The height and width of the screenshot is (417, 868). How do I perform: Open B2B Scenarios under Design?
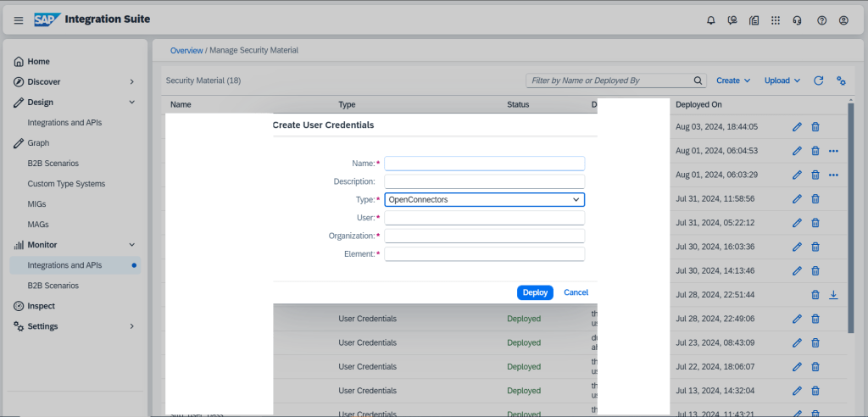coord(53,164)
